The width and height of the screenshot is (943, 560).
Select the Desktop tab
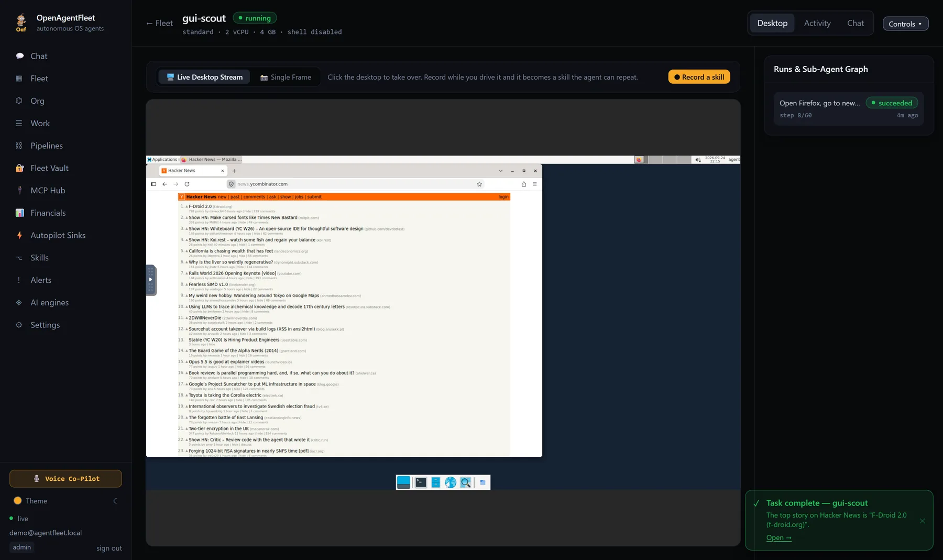point(772,23)
